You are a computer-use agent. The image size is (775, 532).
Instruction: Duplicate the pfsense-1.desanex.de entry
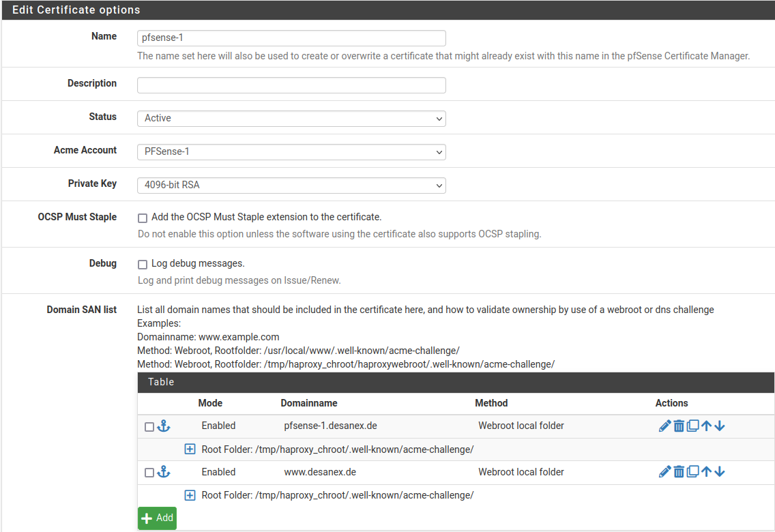click(x=692, y=426)
